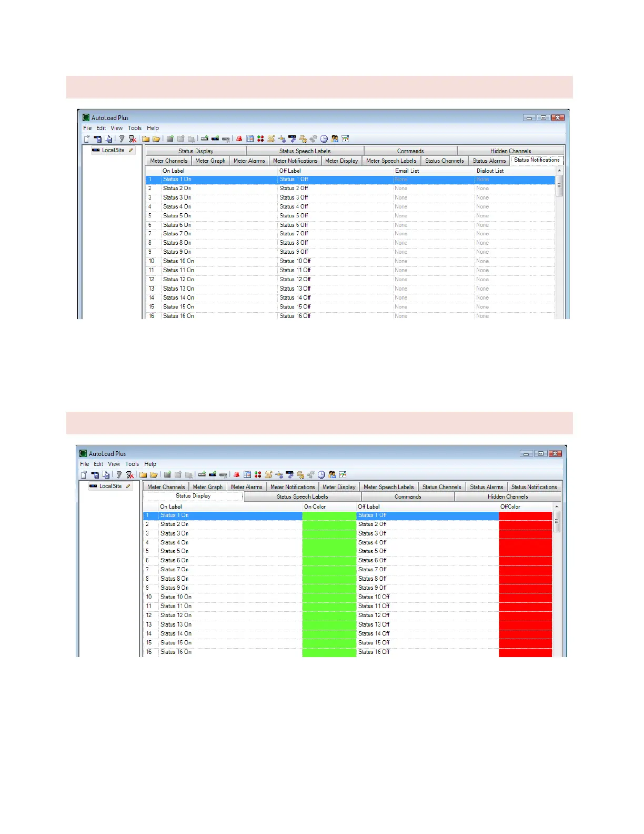Click the red alarm bell icon in Status Display window

(236, 475)
